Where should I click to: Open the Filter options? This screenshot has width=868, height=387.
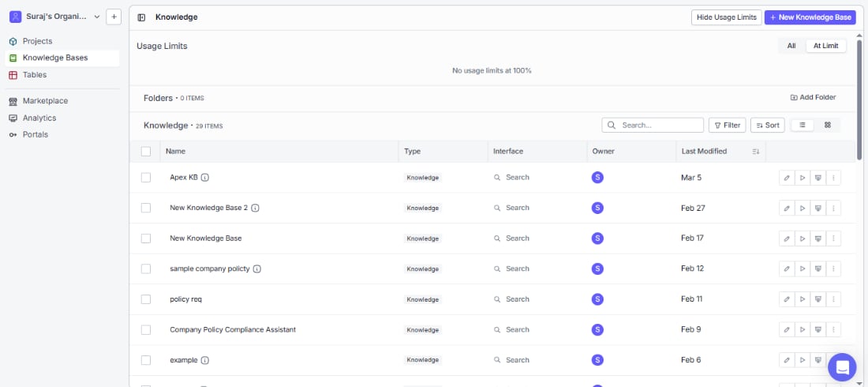[728, 126]
